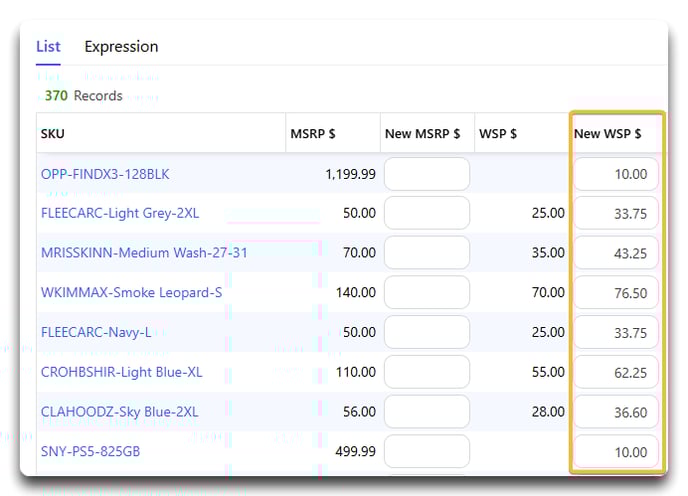Select the List tab

48,47
